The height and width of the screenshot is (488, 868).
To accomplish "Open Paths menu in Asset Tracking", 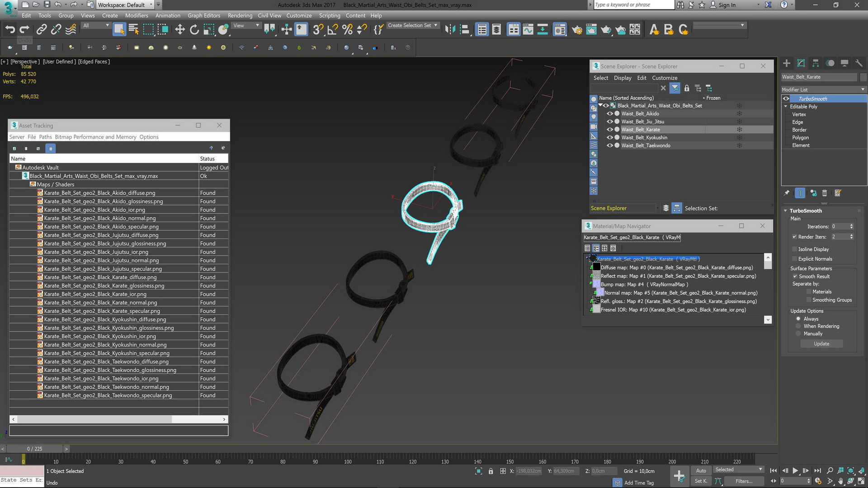I will (x=45, y=137).
